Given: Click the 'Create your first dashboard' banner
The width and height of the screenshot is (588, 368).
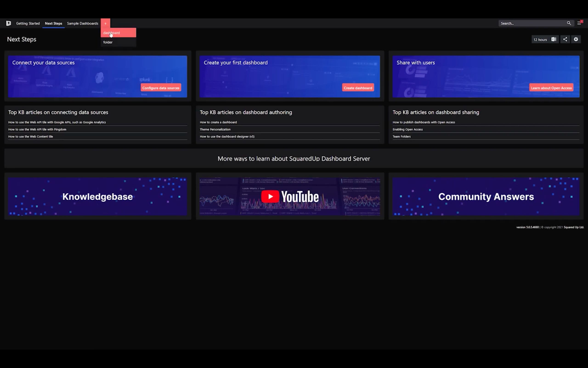Looking at the screenshot, I should point(290,76).
